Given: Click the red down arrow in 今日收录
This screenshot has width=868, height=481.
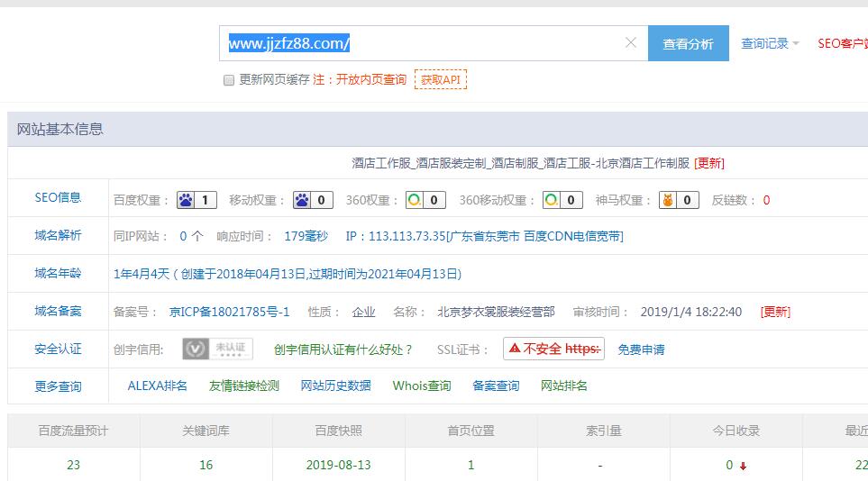Looking at the screenshot, I should (743, 466).
